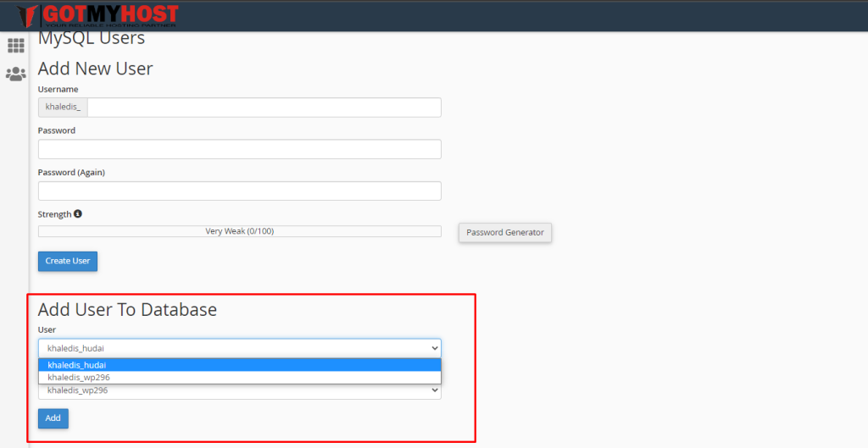
Task: Open the Password Generator
Action: coord(505,232)
